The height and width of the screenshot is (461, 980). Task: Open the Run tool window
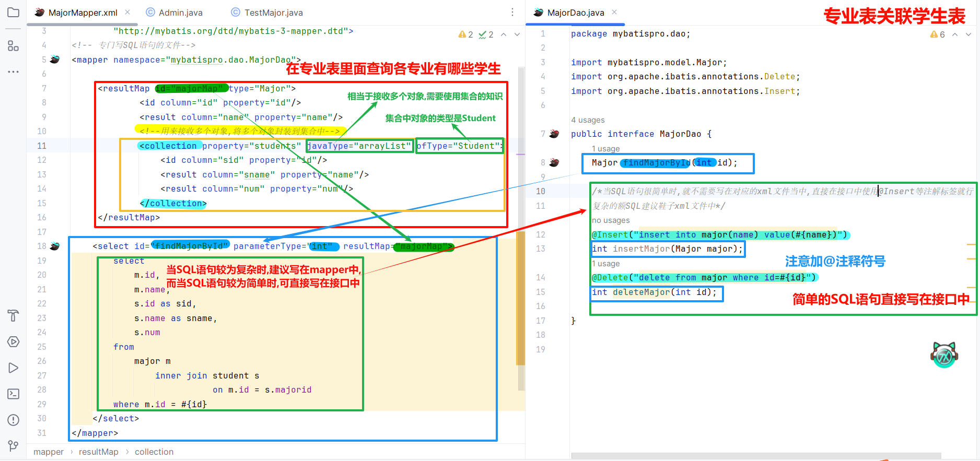(x=14, y=368)
